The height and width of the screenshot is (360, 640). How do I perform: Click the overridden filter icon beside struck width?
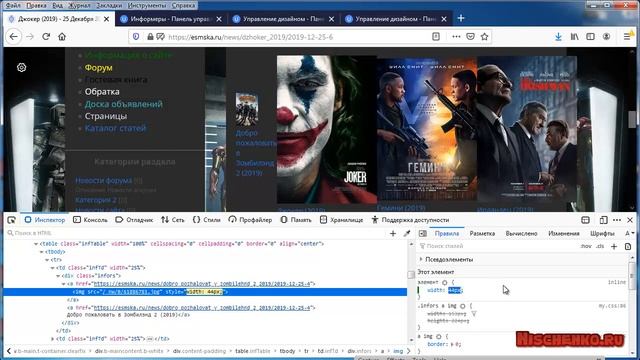[x=473, y=314]
